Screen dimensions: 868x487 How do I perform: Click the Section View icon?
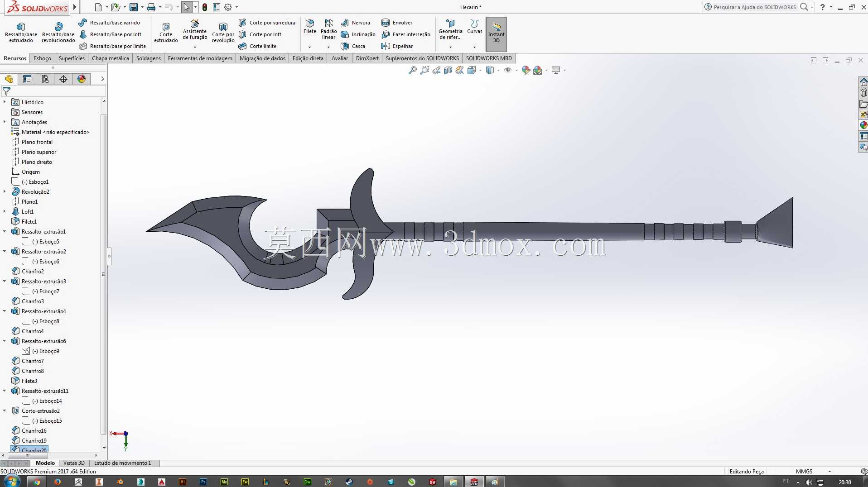click(x=448, y=70)
